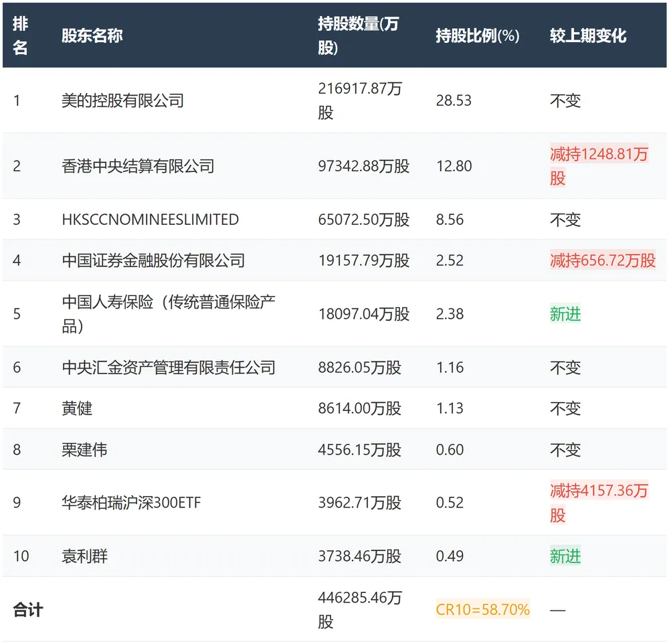
Task: Click the 8614.00万股 cell
Action: coord(360,408)
